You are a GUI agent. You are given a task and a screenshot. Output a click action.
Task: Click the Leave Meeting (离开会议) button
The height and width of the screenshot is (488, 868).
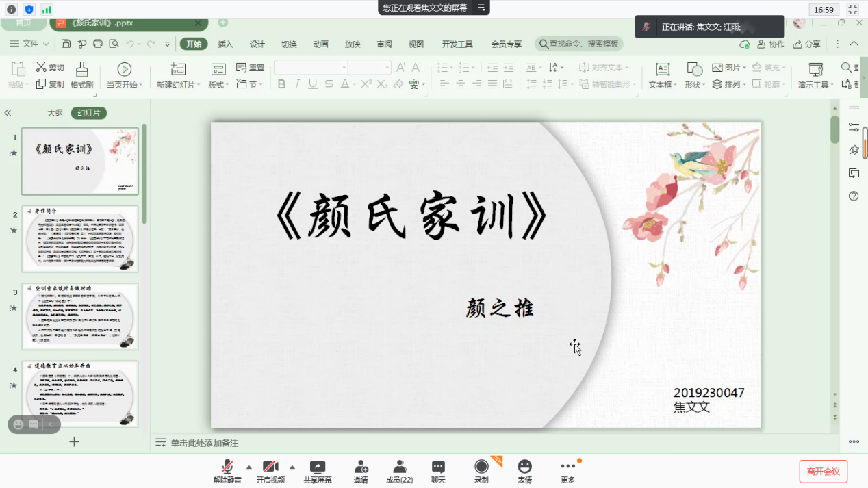(823, 472)
